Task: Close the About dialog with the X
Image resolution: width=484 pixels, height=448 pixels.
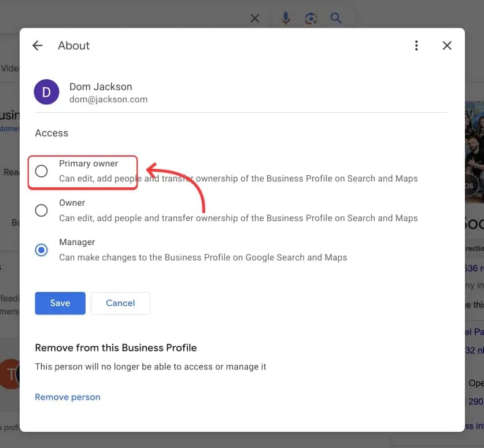Action: [446, 45]
